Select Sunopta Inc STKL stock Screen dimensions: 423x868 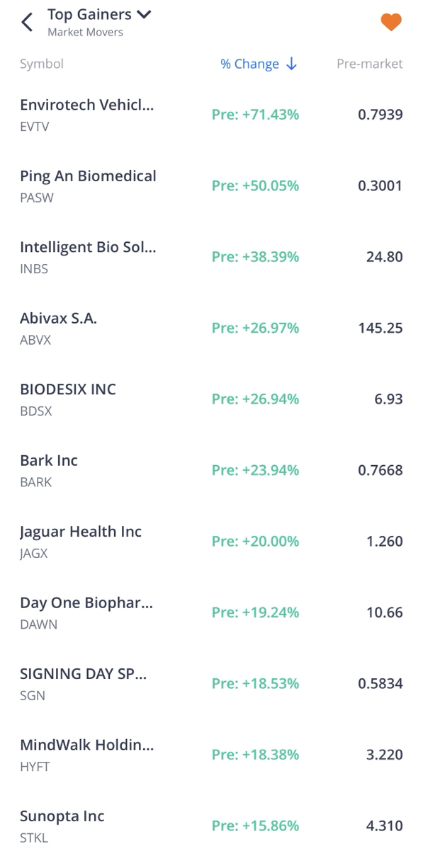pyautogui.click(x=211, y=826)
